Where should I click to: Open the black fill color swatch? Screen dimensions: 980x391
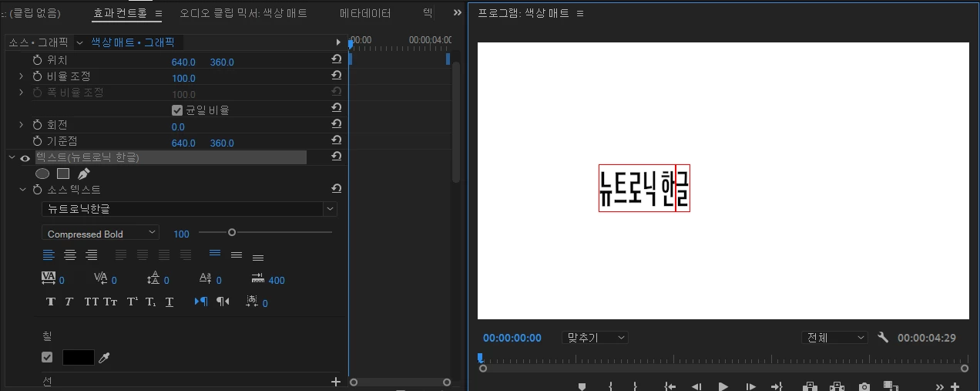pyautogui.click(x=78, y=358)
